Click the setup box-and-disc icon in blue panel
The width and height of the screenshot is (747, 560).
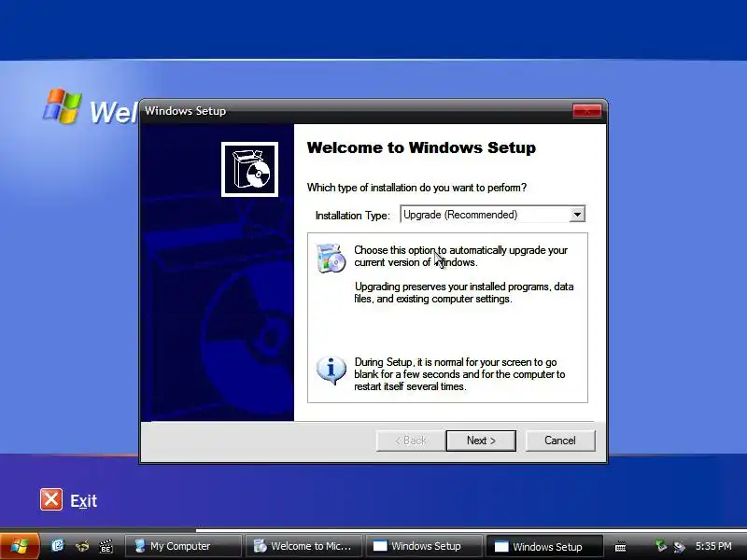click(x=249, y=169)
